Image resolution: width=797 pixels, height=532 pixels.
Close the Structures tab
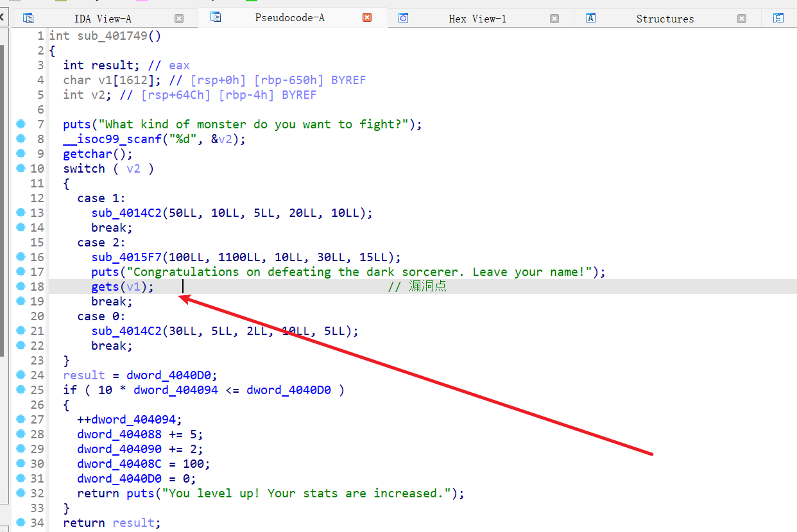pos(742,19)
